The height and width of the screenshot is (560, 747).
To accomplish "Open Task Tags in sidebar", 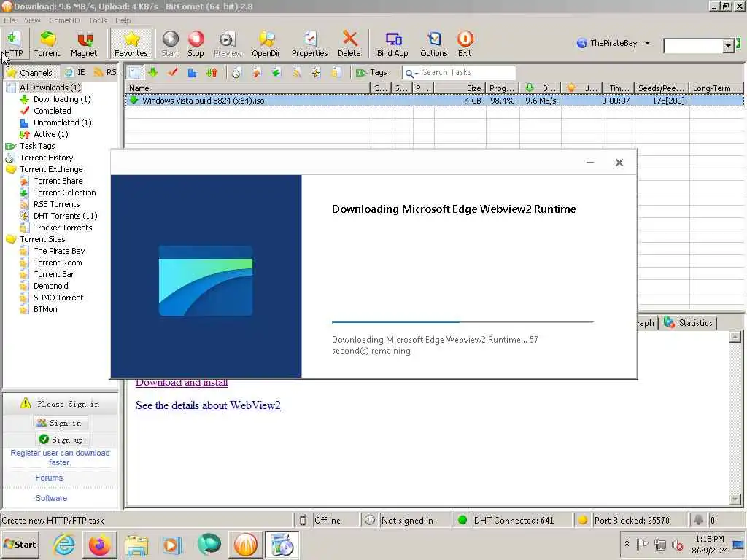I will [37, 146].
